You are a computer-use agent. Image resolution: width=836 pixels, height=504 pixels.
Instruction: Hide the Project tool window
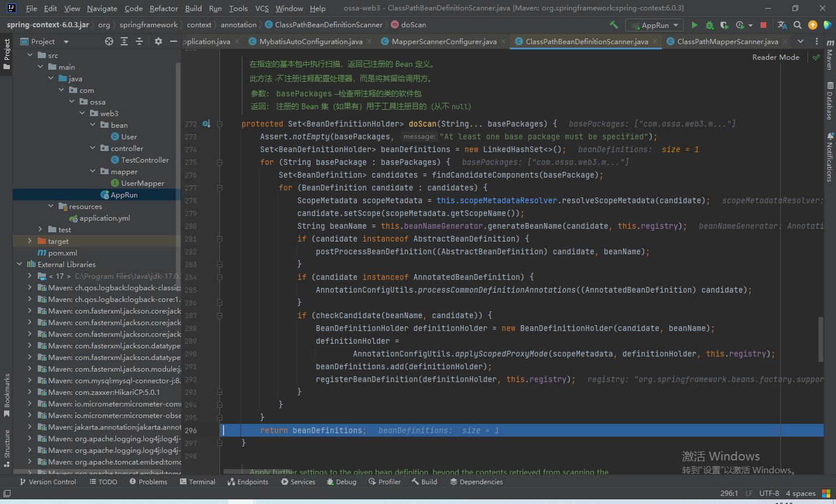(173, 41)
